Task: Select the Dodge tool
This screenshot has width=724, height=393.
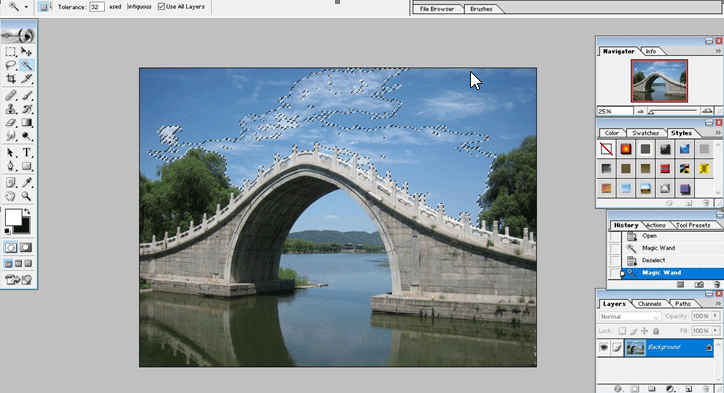Action: click(27, 136)
